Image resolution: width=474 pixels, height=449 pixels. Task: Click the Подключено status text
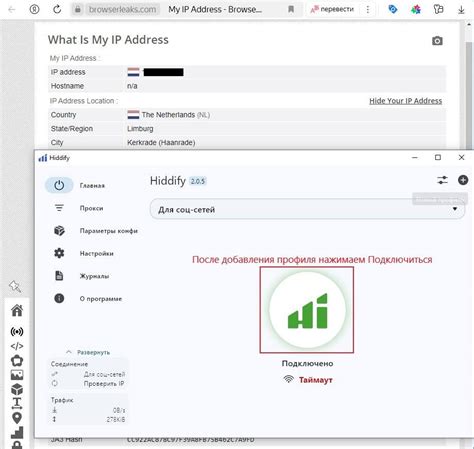pyautogui.click(x=307, y=364)
